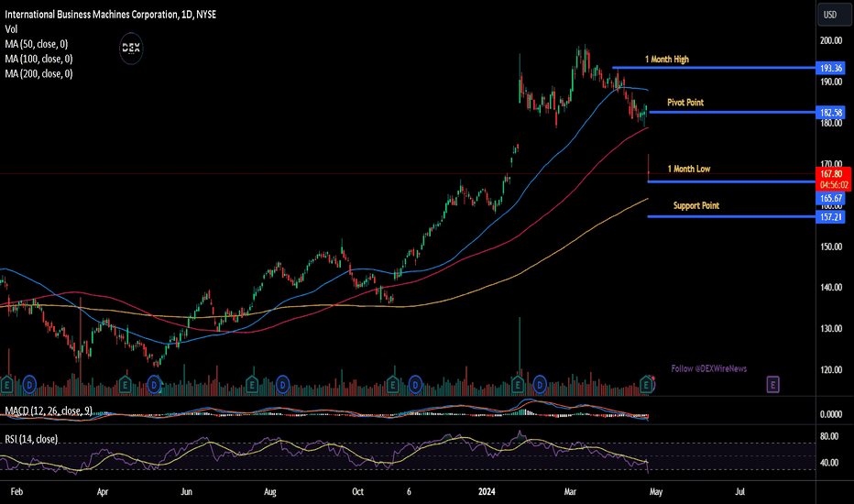Click the 04:56:02 countdown timer label
Screen dimensions: 854x504
coord(834,185)
